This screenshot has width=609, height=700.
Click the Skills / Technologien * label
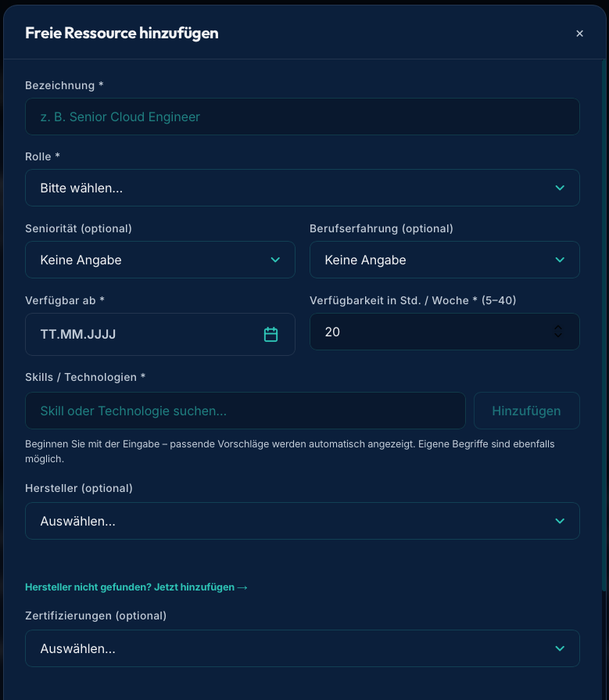pyautogui.click(x=85, y=377)
